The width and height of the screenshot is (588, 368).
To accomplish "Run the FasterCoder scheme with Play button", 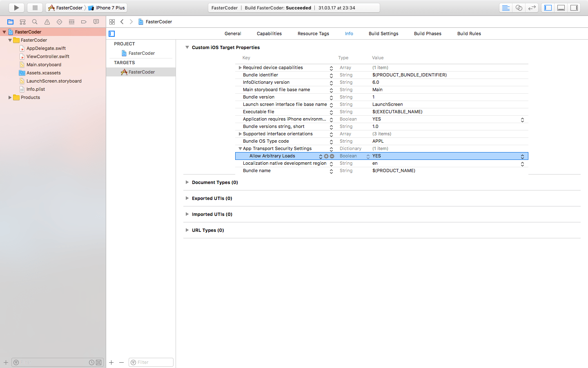I will tap(16, 8).
